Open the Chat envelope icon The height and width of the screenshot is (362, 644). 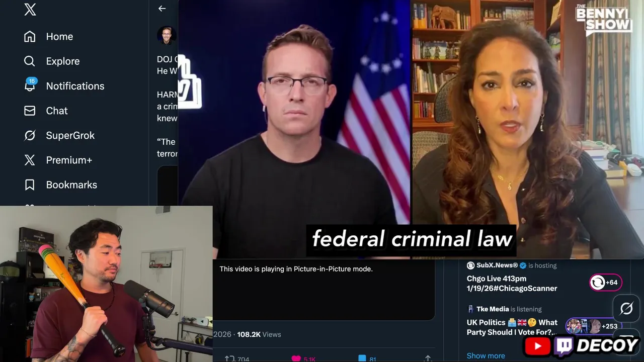coord(30,111)
